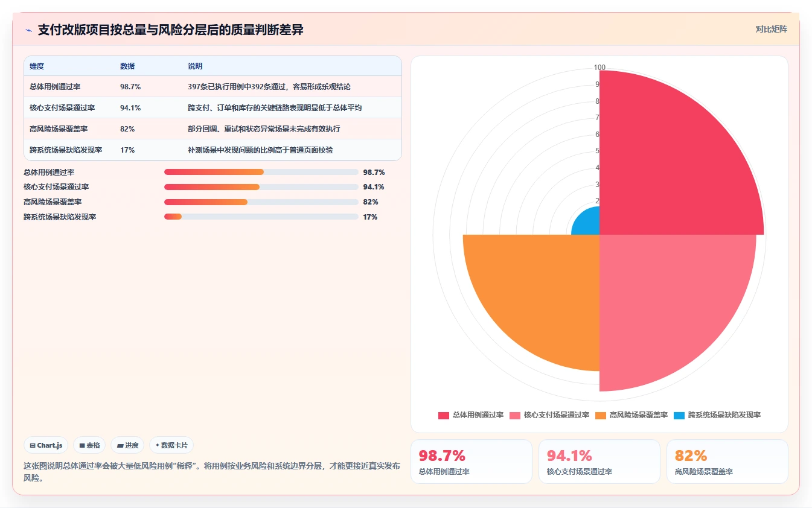
Task: Click the 100 axis label on the chart
Action: click(x=599, y=68)
